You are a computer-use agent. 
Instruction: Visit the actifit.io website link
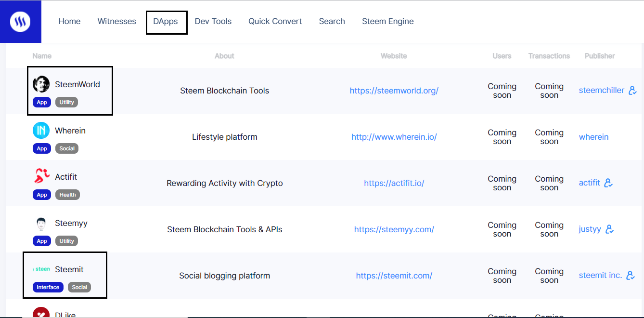(x=394, y=183)
